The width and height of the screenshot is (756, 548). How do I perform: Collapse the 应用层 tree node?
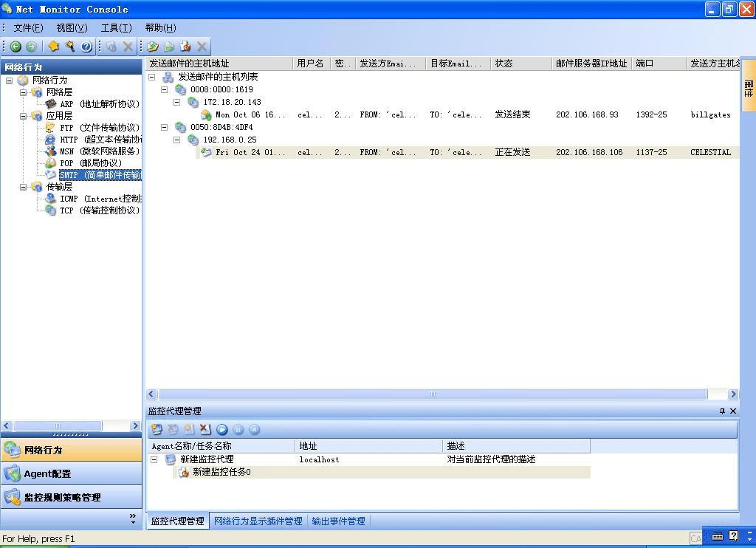coord(23,116)
